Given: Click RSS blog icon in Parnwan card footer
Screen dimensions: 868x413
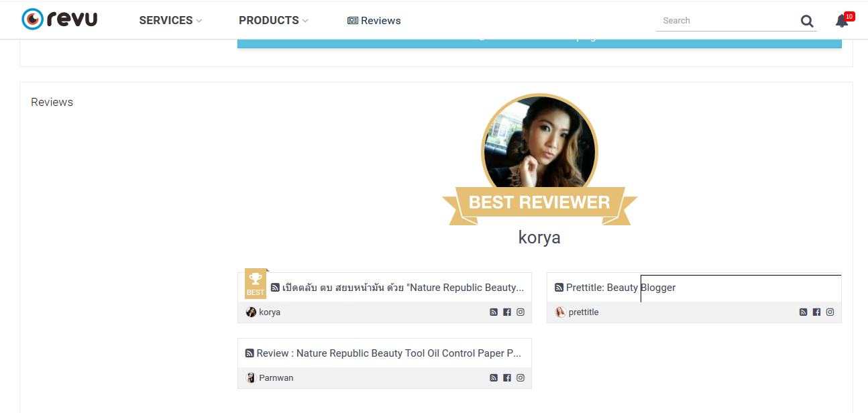Looking at the screenshot, I should [494, 378].
